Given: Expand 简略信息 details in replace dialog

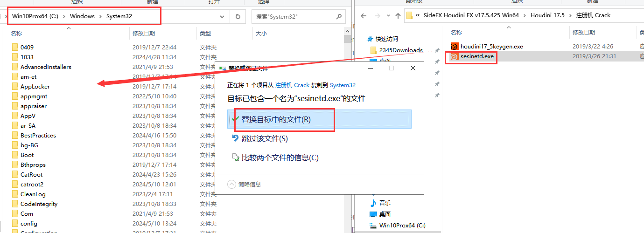Looking at the screenshot, I should point(232,184).
